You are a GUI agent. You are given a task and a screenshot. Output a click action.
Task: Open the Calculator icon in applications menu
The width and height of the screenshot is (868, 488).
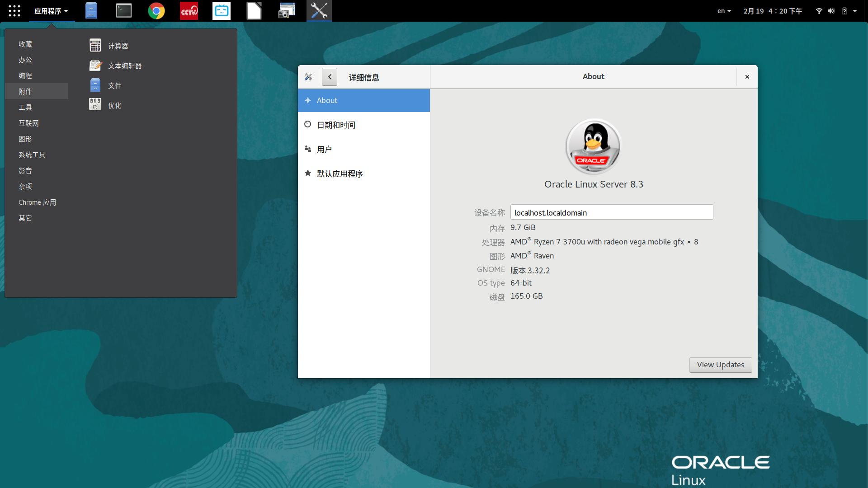click(95, 46)
